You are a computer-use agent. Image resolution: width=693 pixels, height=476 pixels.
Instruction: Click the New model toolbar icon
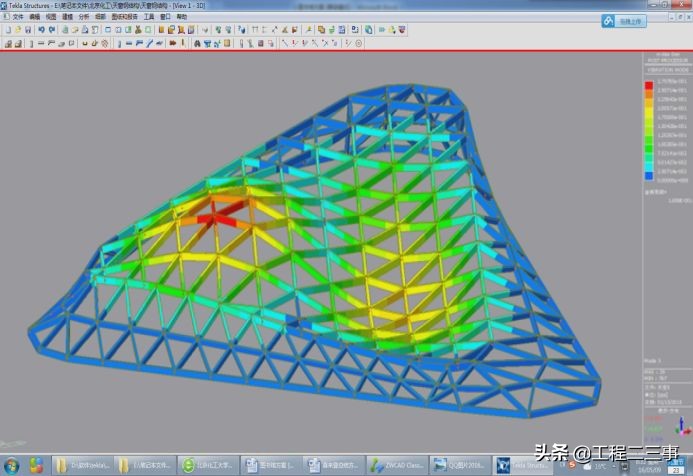[8, 30]
